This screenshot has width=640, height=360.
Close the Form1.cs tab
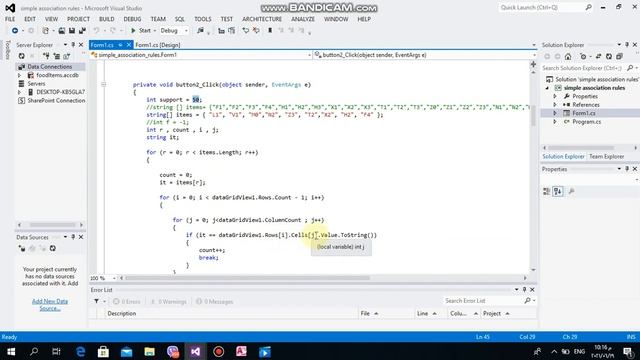(x=129, y=45)
